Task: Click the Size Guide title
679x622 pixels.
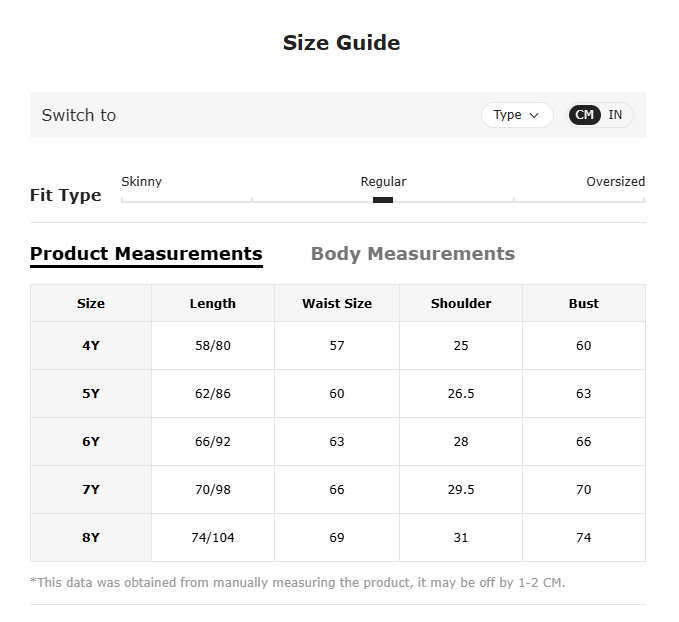Action: coord(341,43)
